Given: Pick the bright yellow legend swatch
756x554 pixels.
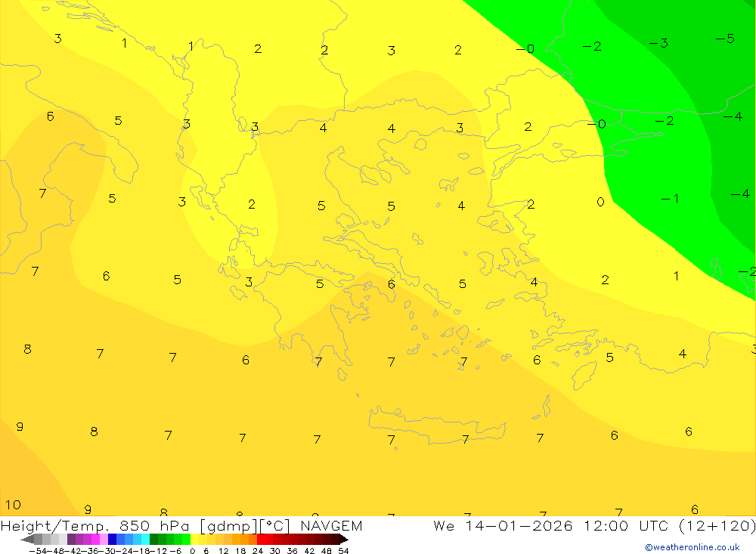Looking at the screenshot, I should pos(195,539).
